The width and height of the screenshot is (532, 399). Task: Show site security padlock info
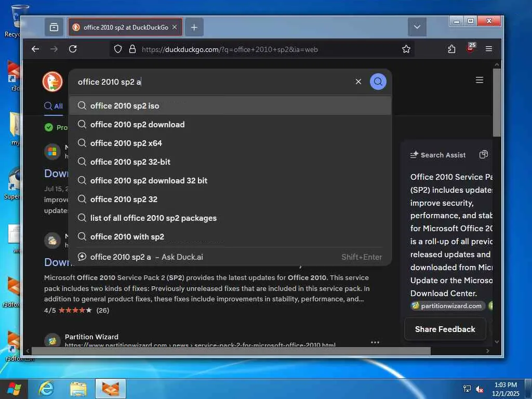pyautogui.click(x=132, y=49)
